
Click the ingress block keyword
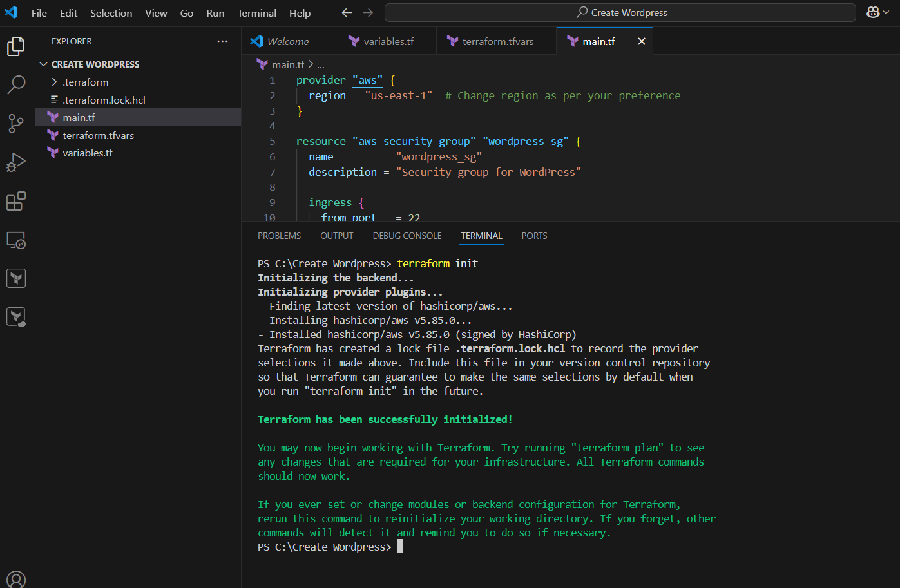[330, 202]
